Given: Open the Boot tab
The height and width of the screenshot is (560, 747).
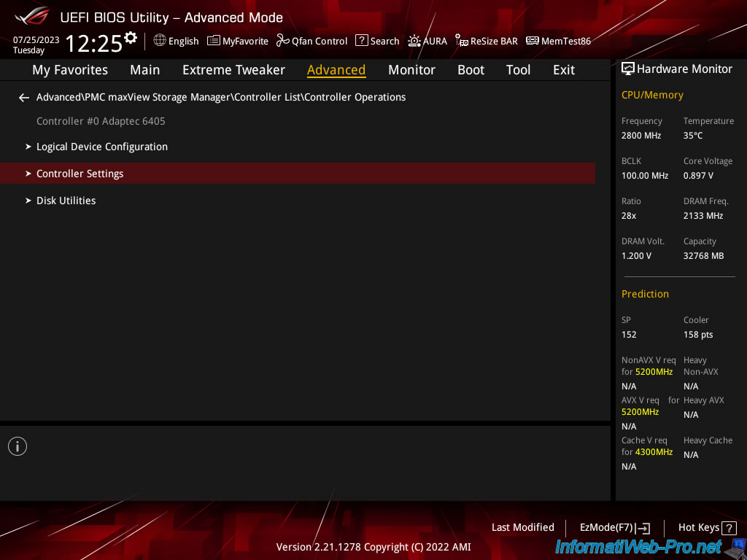Looking at the screenshot, I should (471, 70).
